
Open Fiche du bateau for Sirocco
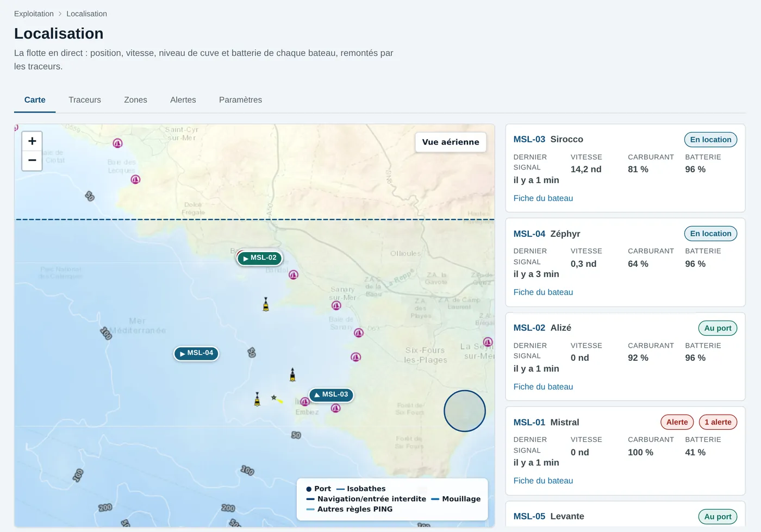click(x=543, y=198)
